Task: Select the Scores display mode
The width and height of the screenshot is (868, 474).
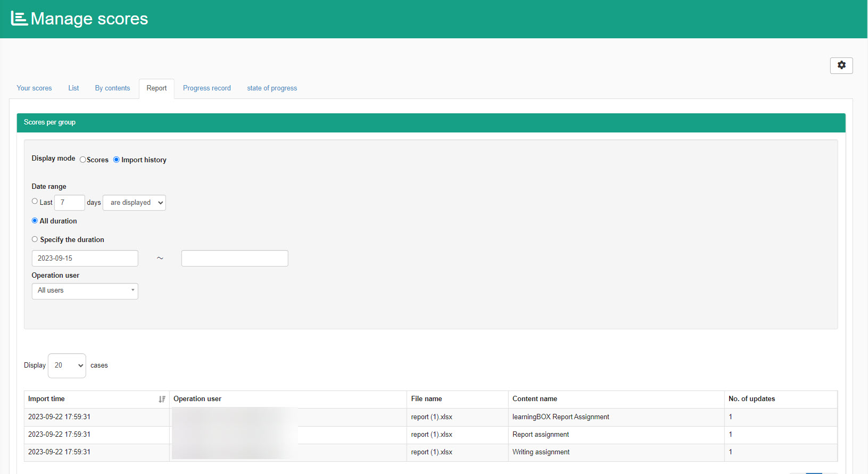Action: [x=83, y=160]
